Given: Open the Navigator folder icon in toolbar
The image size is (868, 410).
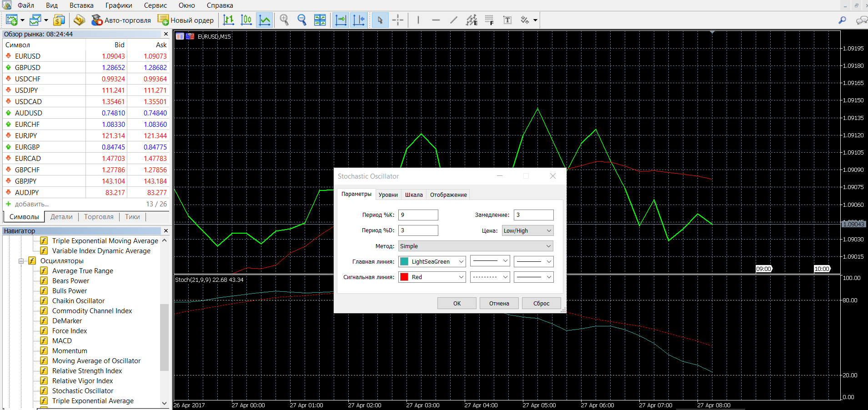Looking at the screenshot, I should pos(80,20).
